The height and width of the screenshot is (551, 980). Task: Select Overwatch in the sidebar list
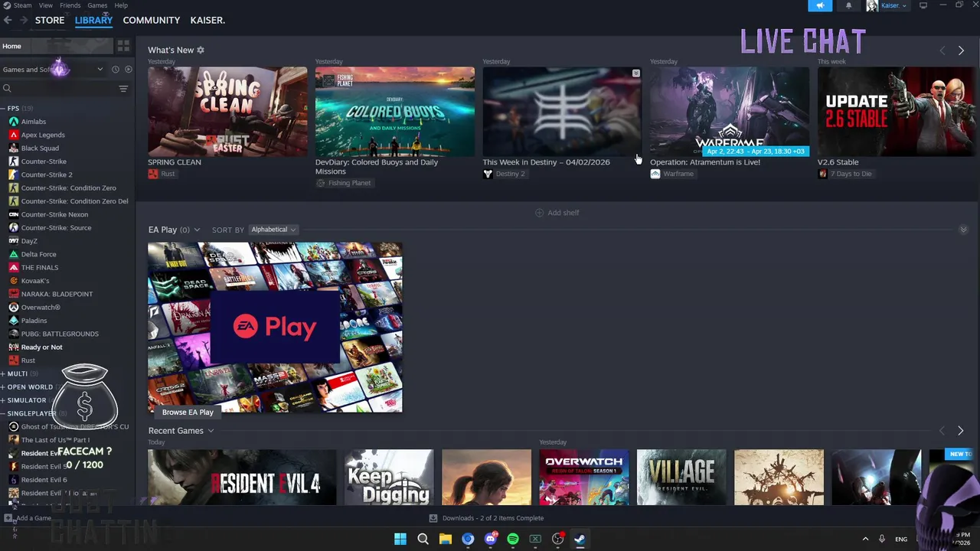[x=41, y=307]
